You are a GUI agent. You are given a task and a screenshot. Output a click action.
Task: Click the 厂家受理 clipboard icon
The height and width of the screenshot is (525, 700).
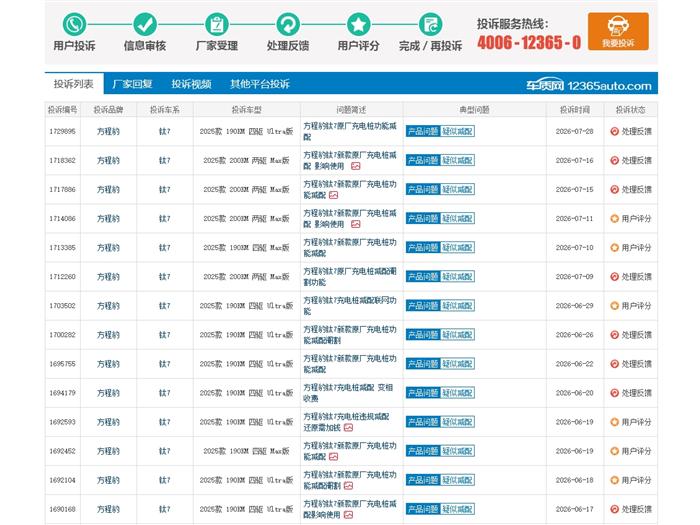click(217, 24)
